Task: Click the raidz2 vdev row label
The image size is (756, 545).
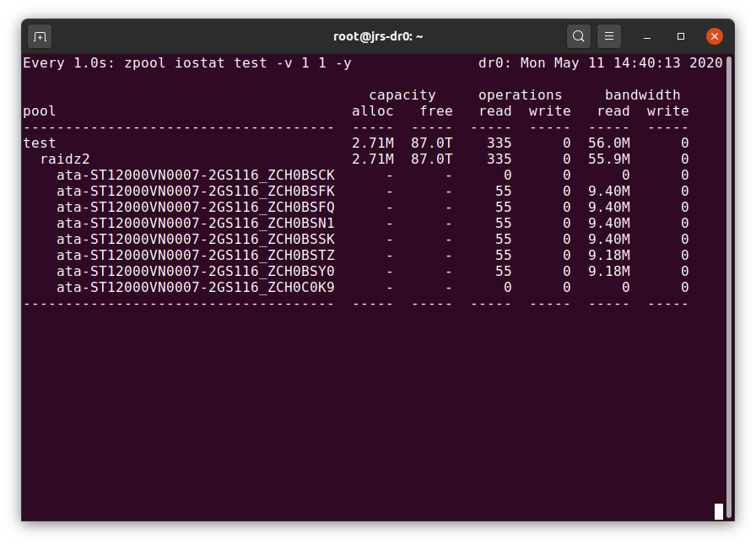Action: tap(65, 159)
